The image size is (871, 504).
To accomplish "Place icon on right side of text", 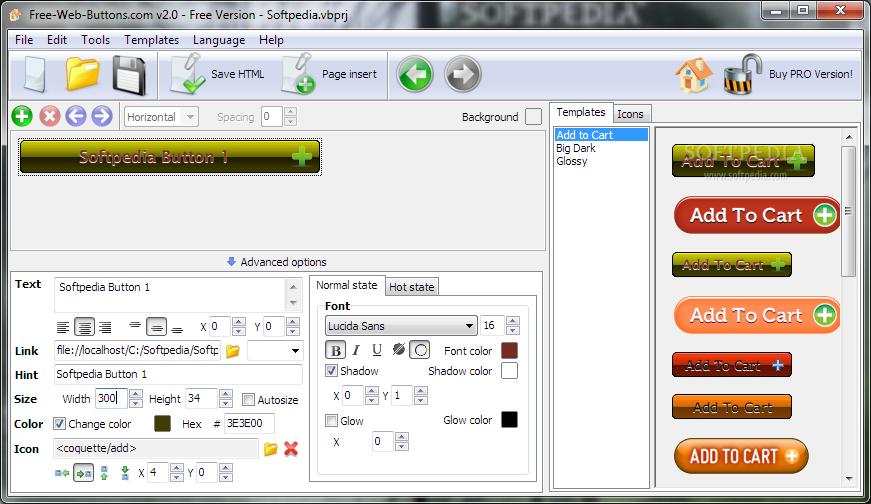I will [x=83, y=473].
